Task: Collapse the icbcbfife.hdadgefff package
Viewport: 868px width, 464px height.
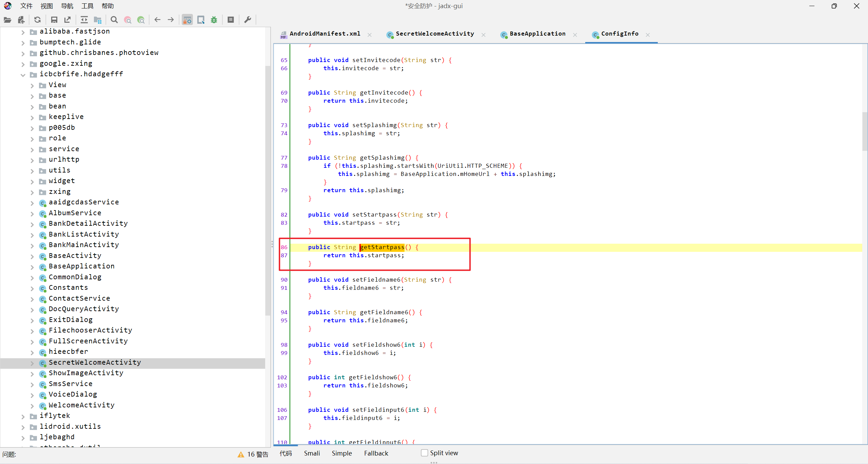Action: (x=23, y=75)
